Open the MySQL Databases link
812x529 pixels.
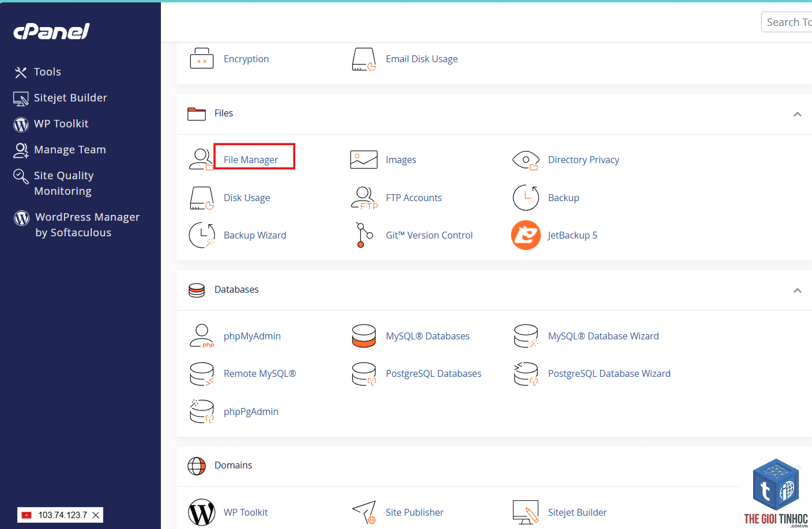coord(427,336)
